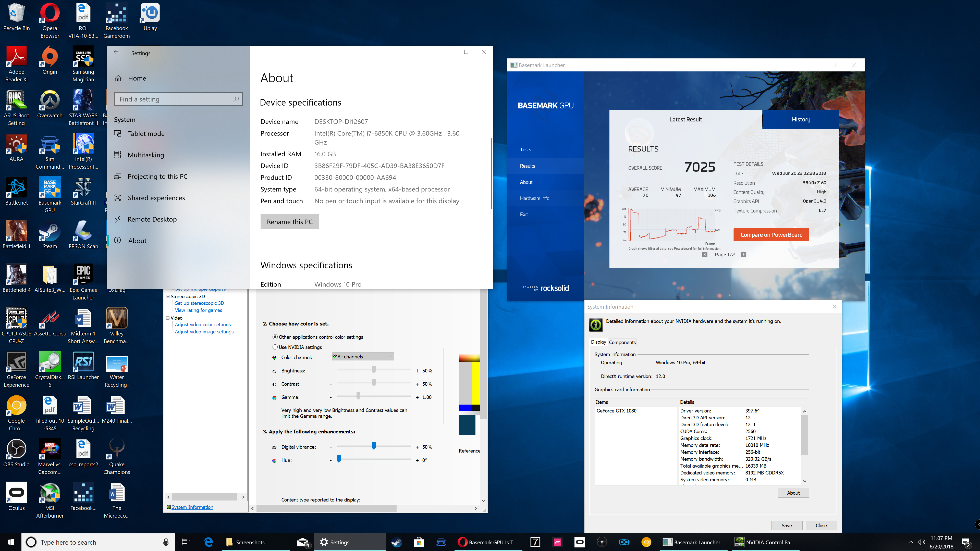Switch to the History tab in Basemark

(801, 119)
